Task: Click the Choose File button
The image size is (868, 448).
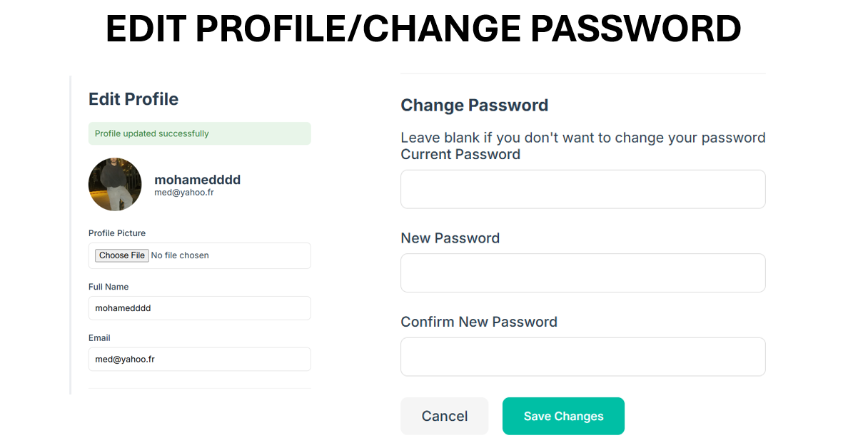Action: pos(122,255)
